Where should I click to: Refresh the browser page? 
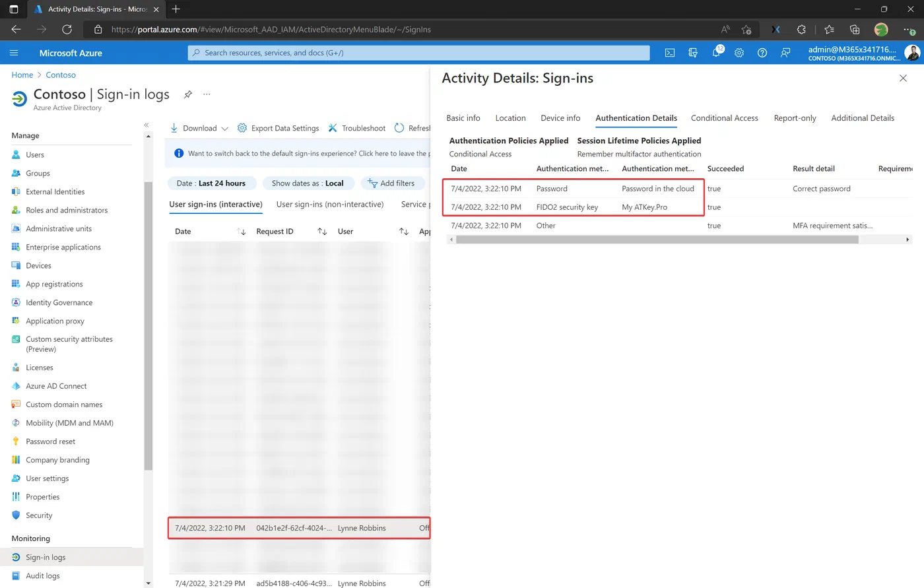point(67,29)
